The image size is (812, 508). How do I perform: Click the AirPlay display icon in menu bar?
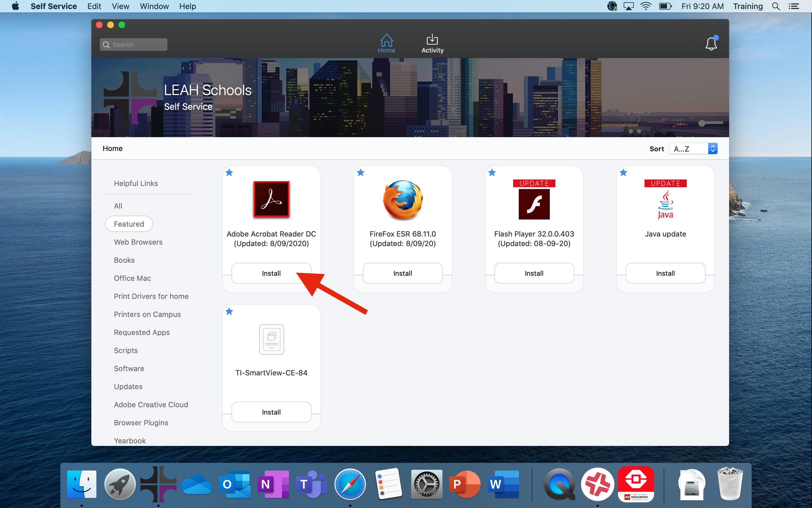[628, 6]
